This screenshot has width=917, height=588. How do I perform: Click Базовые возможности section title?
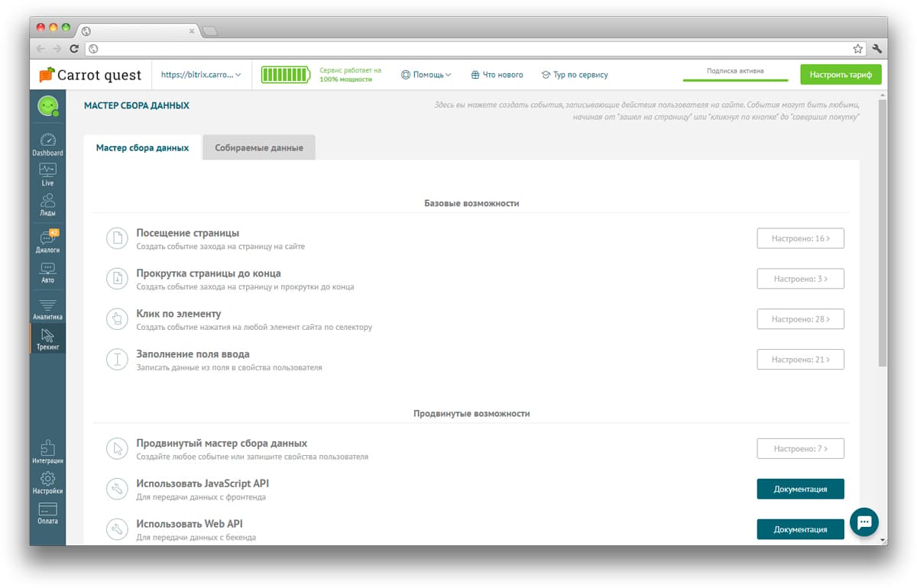tap(471, 203)
